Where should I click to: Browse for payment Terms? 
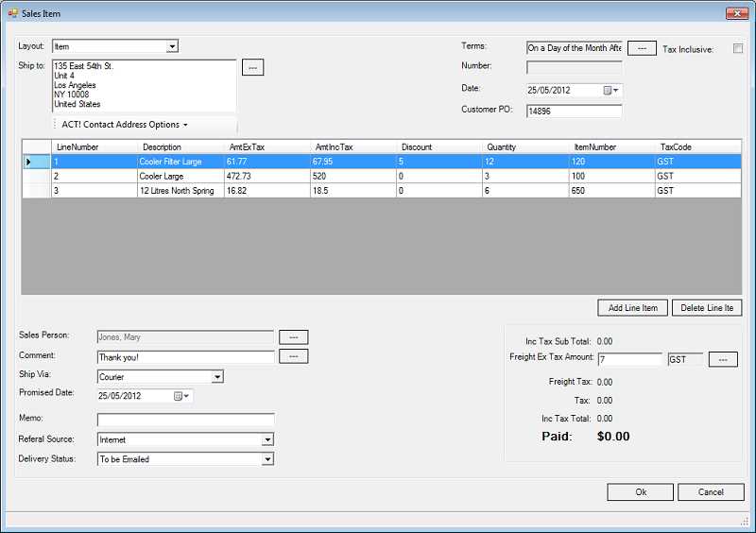(642, 48)
